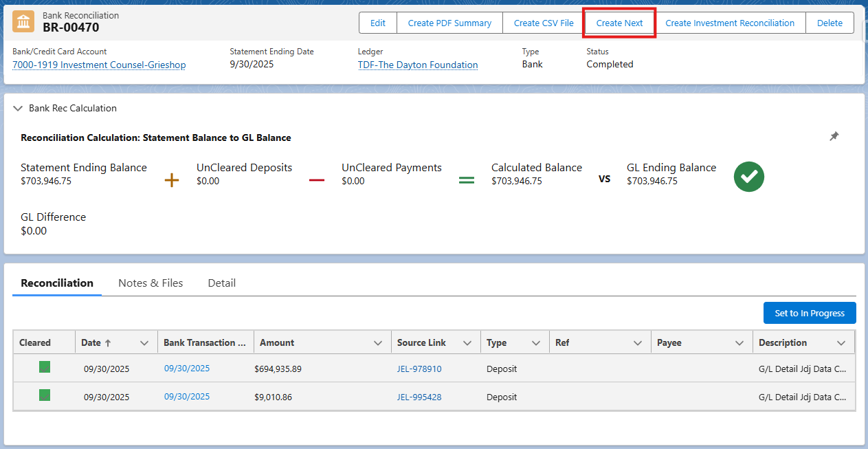Open the Source Link column dropdown
The width and height of the screenshot is (868, 449).
(x=467, y=343)
